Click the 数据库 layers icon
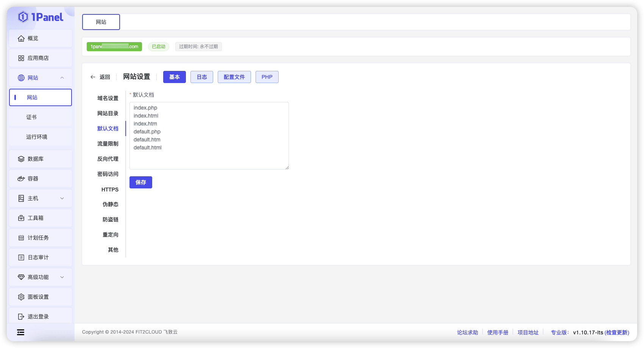Image resolution: width=644 pixels, height=348 pixels. 21,159
